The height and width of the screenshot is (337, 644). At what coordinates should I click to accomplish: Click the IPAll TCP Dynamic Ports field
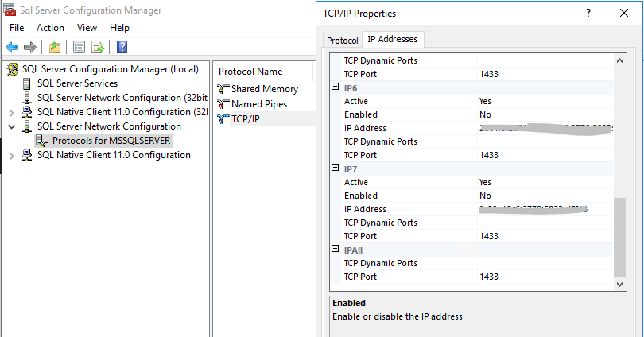(x=545, y=263)
